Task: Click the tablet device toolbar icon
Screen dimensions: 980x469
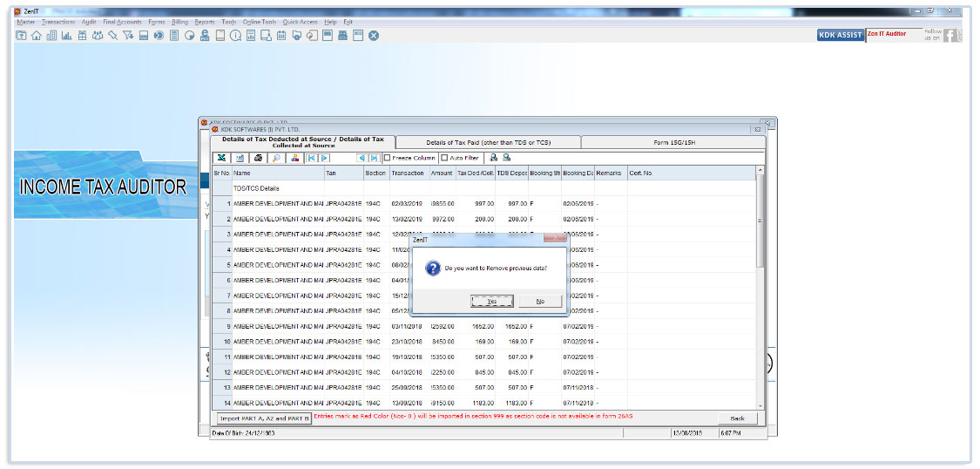Action: (x=220, y=36)
